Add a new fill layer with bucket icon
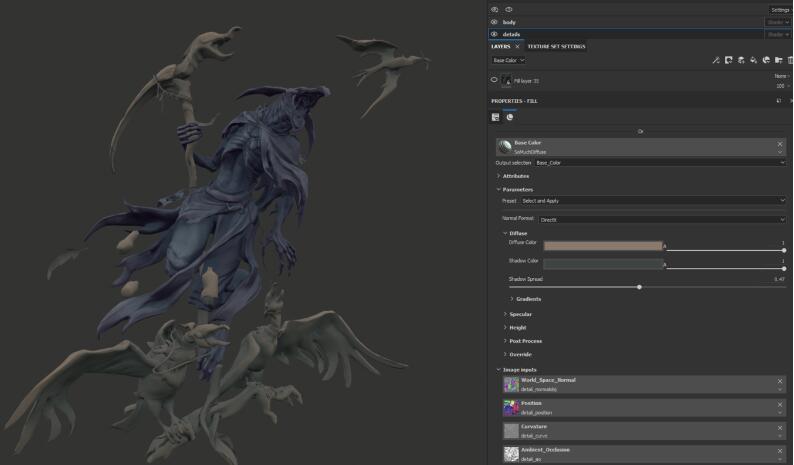 [x=754, y=60]
